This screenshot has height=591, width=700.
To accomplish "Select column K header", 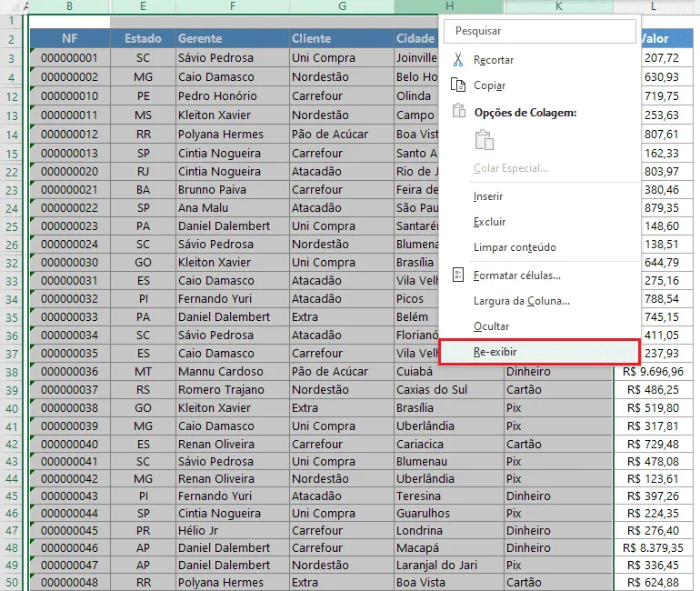I will [558, 6].
